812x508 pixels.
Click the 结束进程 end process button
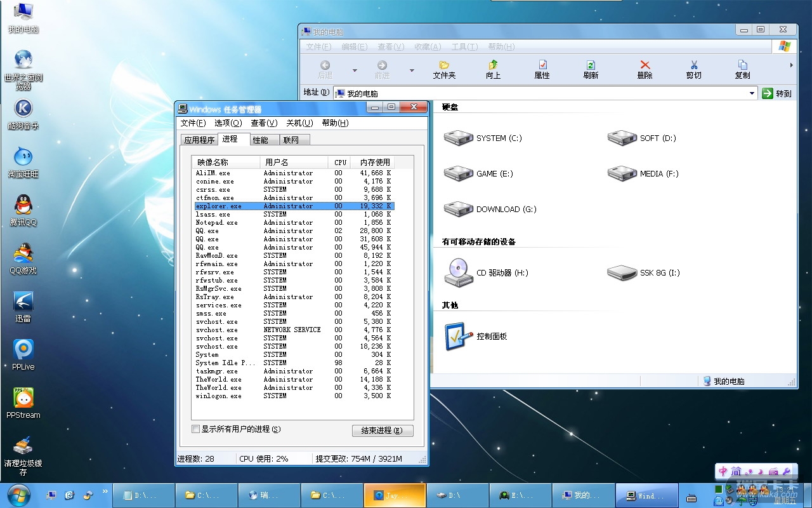coord(382,431)
